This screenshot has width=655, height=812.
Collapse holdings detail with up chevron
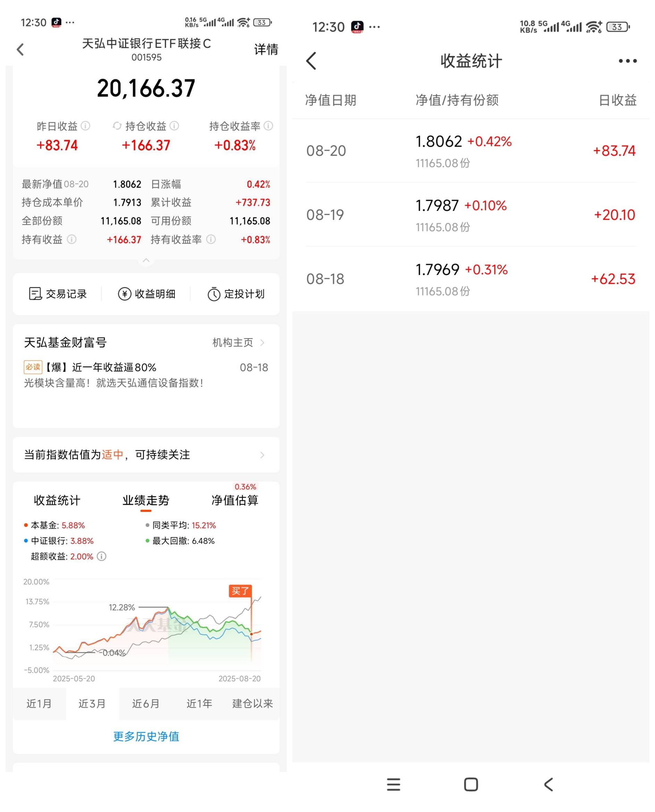pyautogui.click(x=146, y=260)
